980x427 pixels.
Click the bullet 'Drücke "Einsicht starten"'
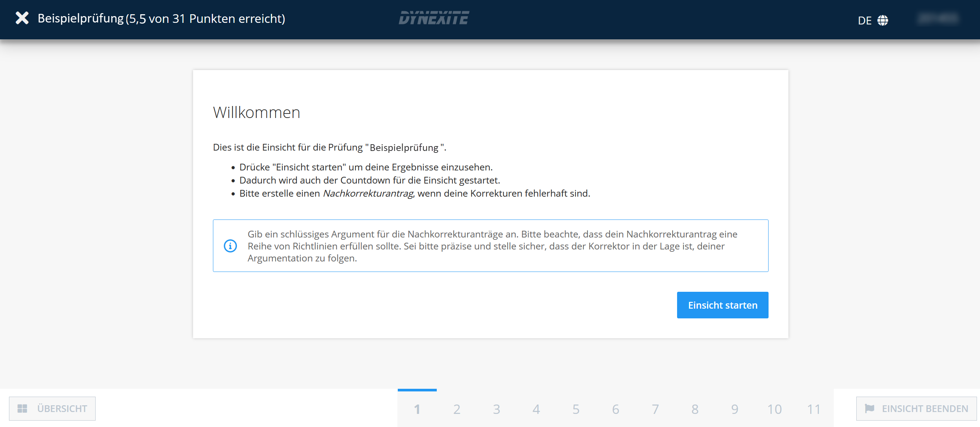366,167
